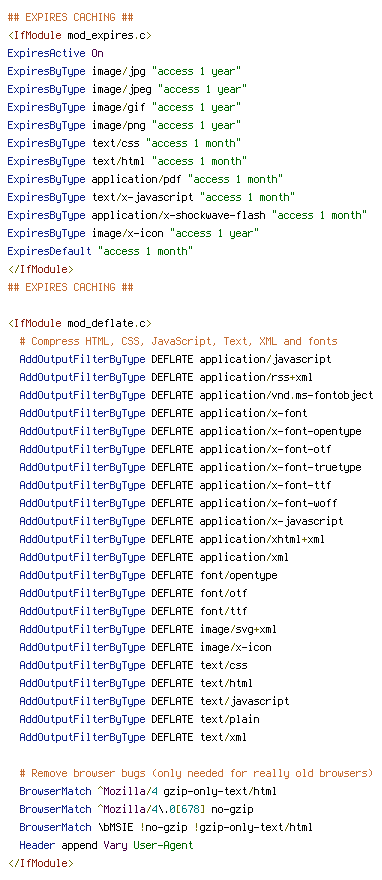Click the comment '# Remove browser bugs...'

coord(196,773)
